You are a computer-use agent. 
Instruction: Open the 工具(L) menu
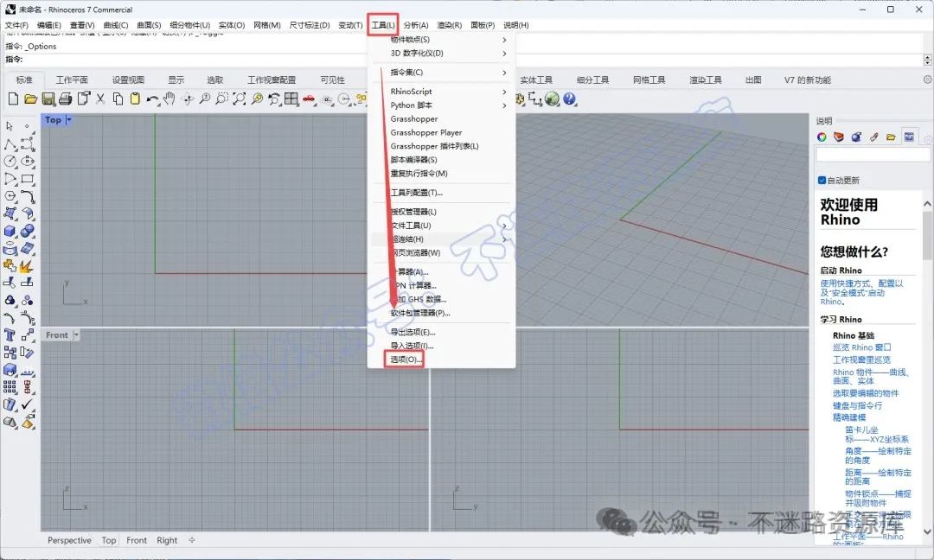[x=382, y=25]
